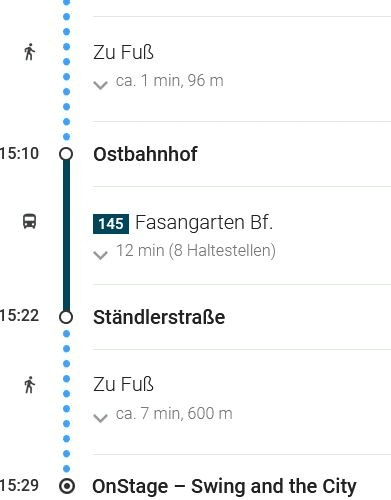Select the OnStage – Swing and the City destination
The height and width of the screenshot is (500, 391).
[x=224, y=486]
